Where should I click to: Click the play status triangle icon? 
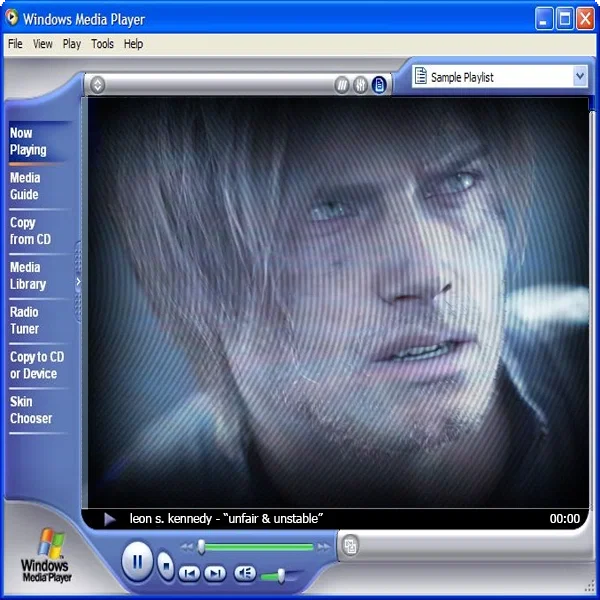(110, 519)
